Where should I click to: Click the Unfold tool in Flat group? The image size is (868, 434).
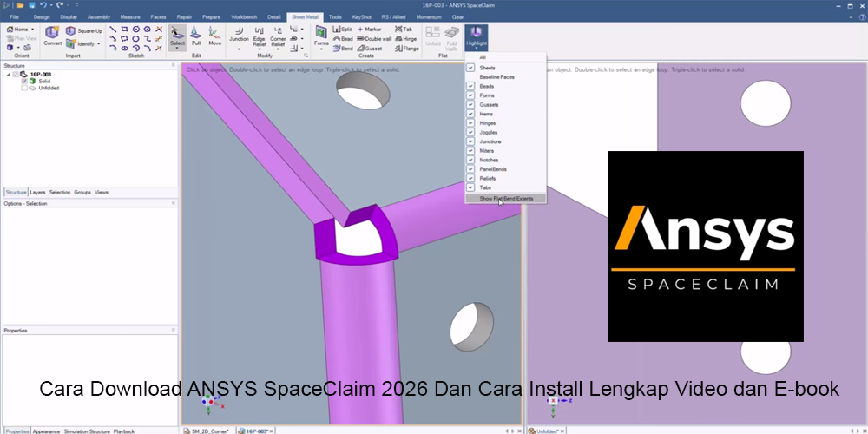tap(432, 36)
